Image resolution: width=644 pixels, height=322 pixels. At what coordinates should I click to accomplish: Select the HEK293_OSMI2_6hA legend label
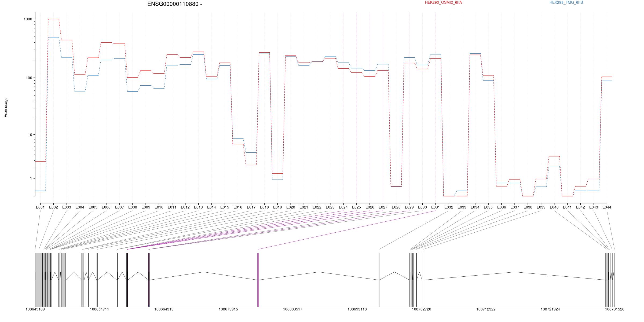[443, 2]
